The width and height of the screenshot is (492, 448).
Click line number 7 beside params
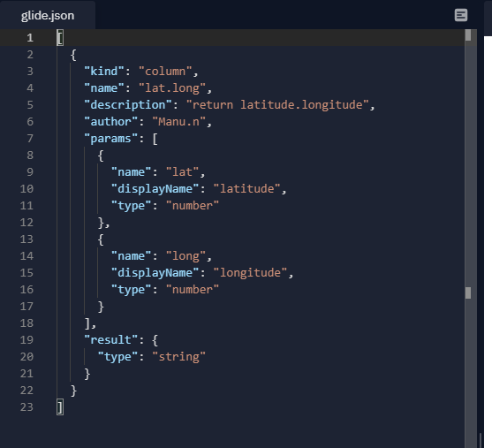click(x=30, y=139)
